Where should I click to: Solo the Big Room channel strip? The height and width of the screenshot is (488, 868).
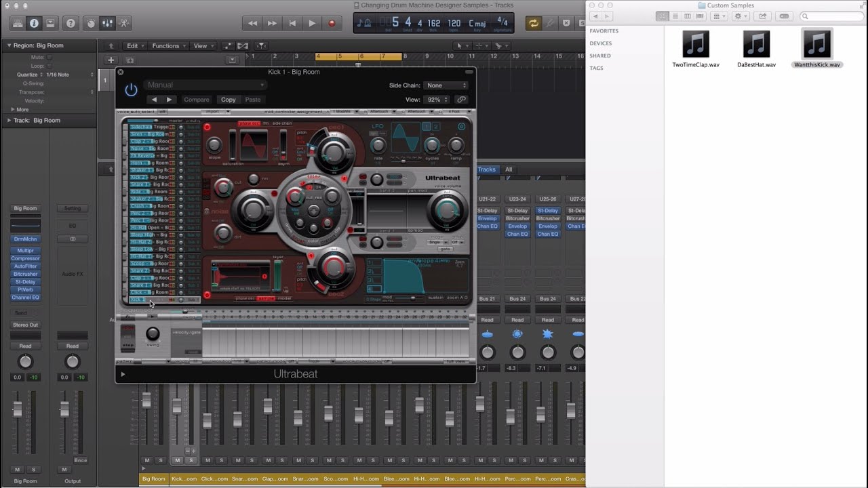(33, 470)
